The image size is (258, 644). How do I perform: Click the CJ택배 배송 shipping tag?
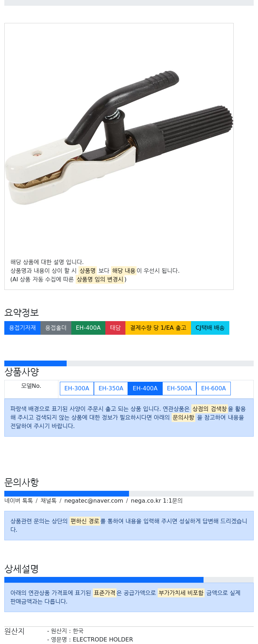click(210, 328)
